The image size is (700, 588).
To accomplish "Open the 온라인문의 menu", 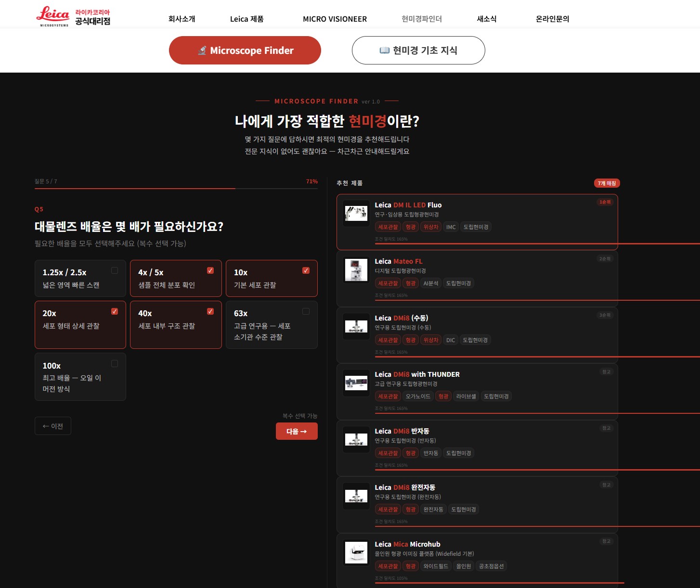I will point(552,19).
